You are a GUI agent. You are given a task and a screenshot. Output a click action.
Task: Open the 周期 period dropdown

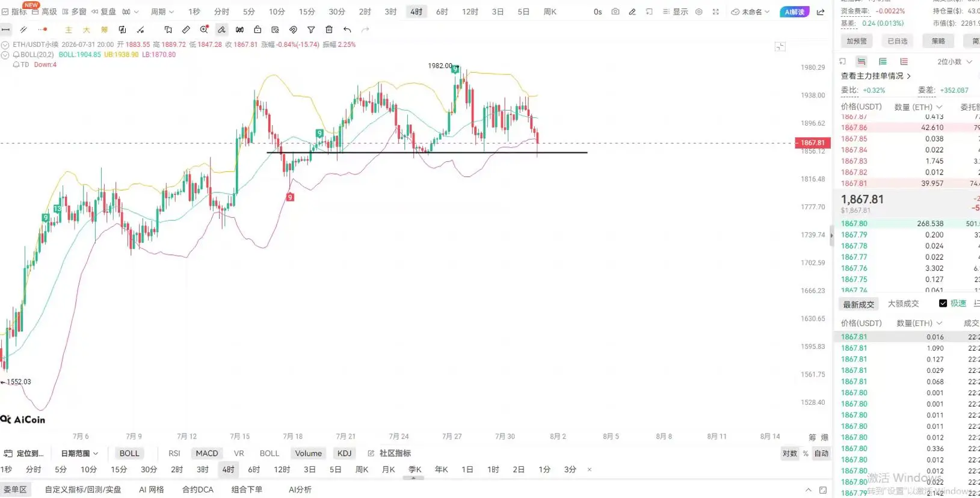(162, 12)
